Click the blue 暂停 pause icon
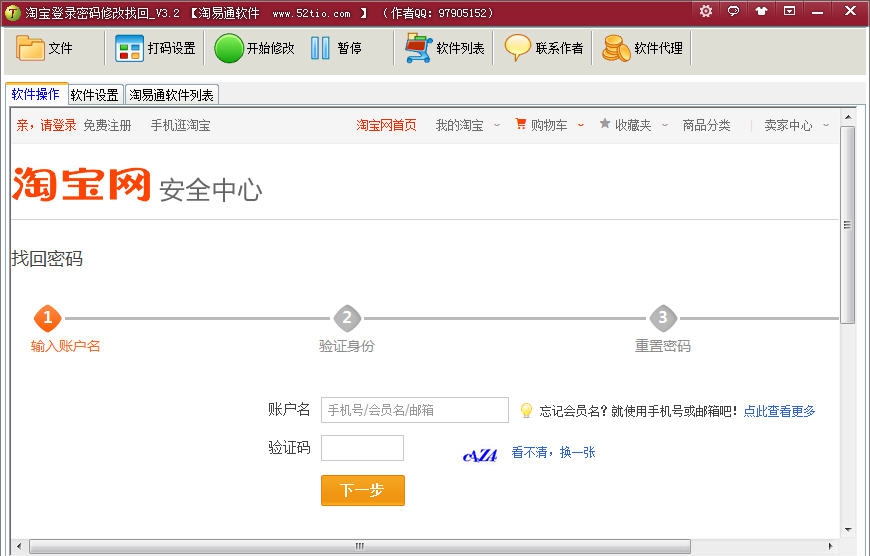The width and height of the screenshot is (870, 556). pos(320,48)
